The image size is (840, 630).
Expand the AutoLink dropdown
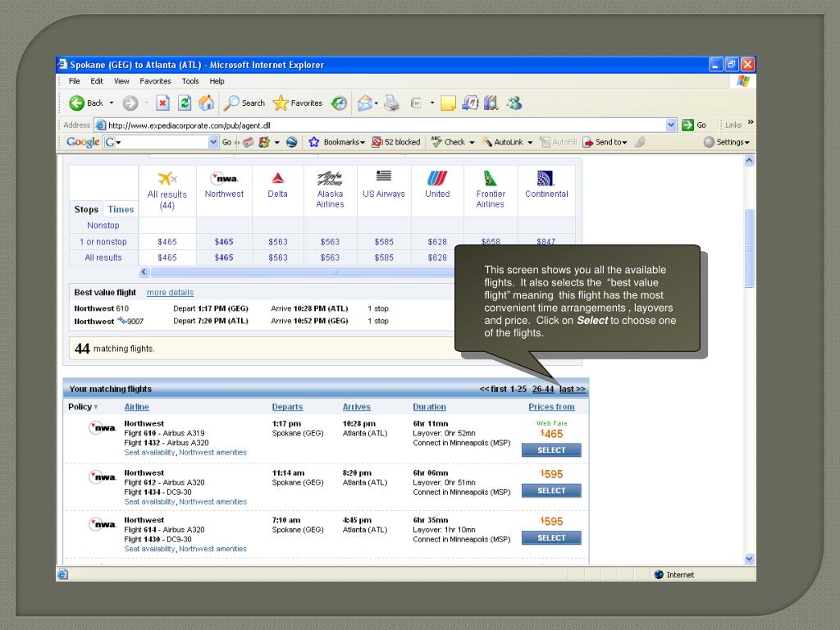click(x=530, y=143)
